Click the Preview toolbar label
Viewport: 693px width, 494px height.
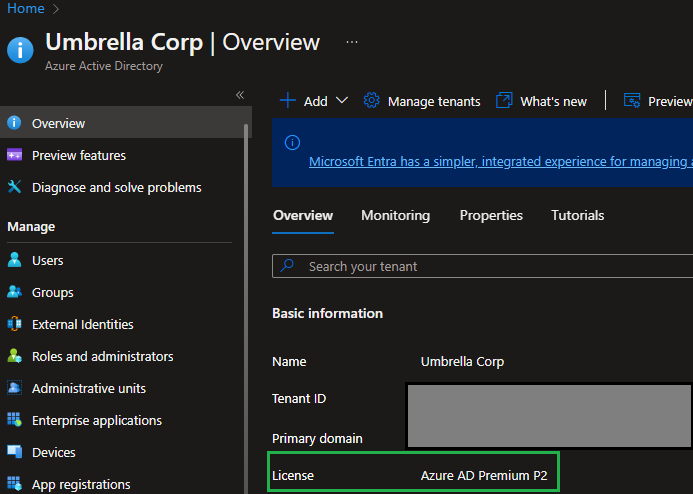point(670,102)
